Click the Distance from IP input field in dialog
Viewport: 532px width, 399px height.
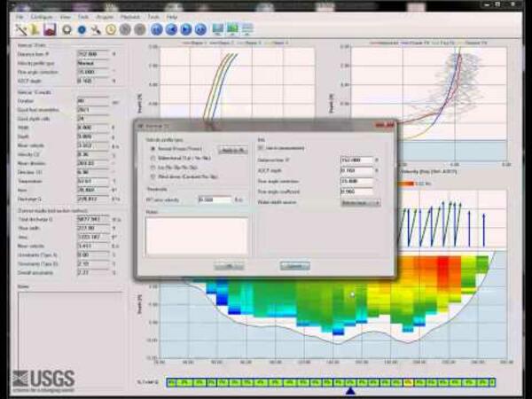(356, 160)
